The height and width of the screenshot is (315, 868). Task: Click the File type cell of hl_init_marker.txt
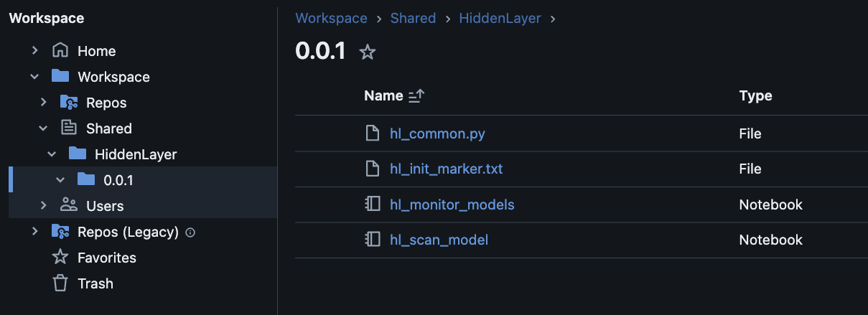click(750, 169)
